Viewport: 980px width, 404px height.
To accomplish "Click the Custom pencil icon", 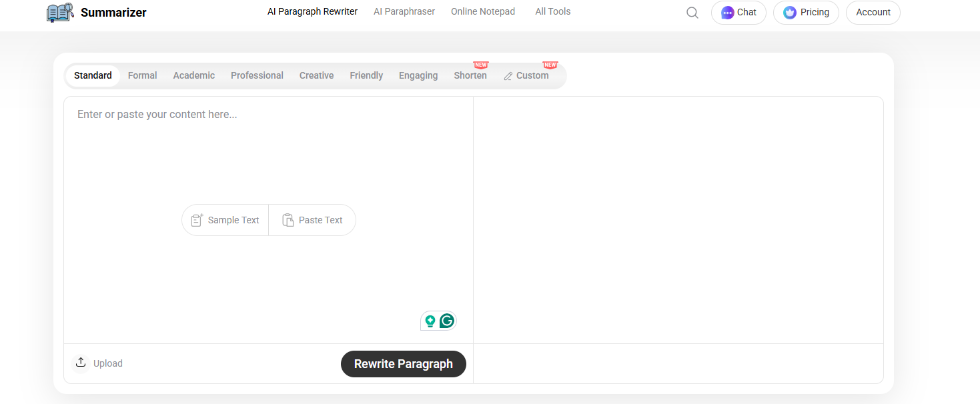I will pyautogui.click(x=508, y=76).
